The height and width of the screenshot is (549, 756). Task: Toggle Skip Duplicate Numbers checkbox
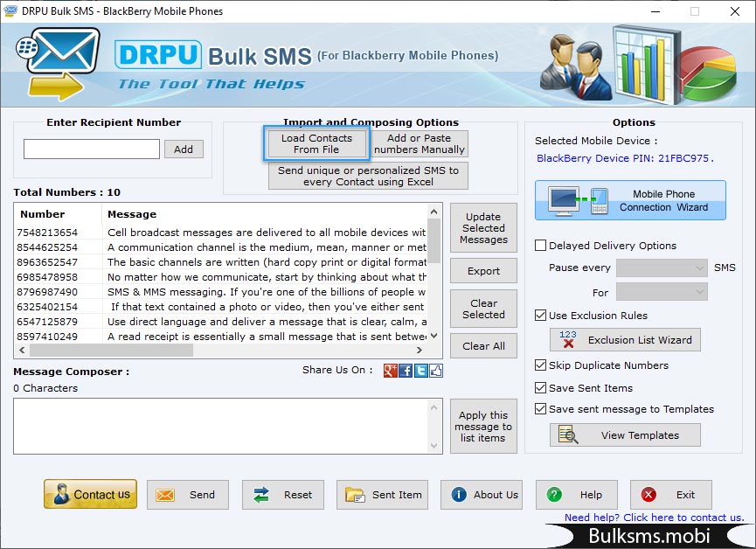click(x=540, y=365)
